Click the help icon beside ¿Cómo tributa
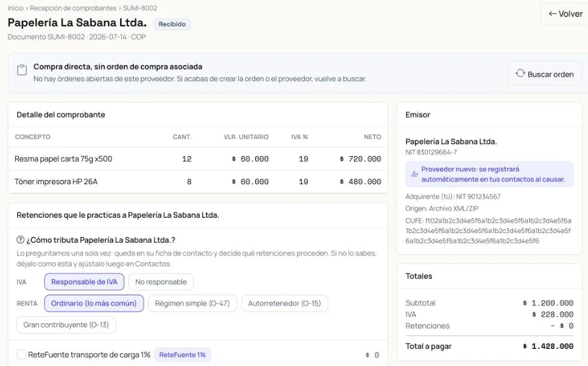588x366 pixels. [20, 240]
